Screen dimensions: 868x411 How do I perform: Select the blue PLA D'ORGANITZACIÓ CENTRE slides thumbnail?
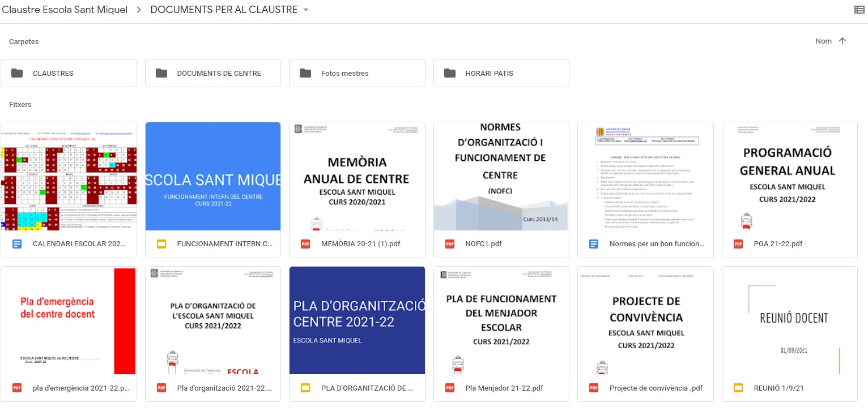tap(357, 320)
